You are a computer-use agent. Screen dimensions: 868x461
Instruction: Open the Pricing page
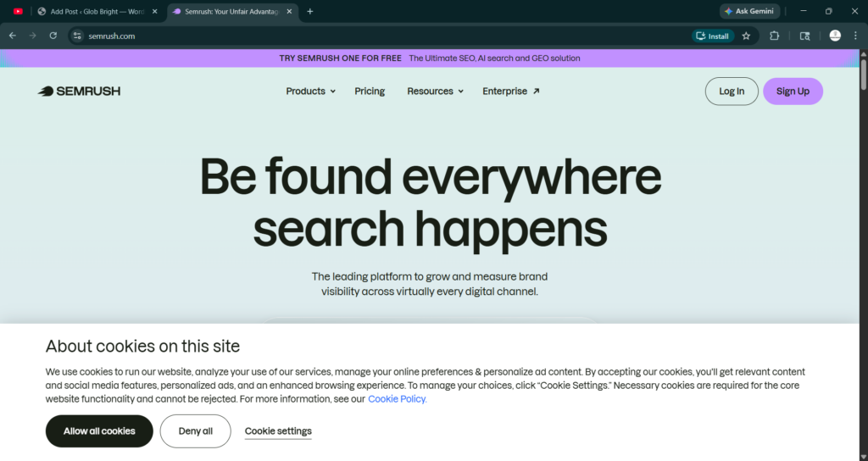click(370, 92)
